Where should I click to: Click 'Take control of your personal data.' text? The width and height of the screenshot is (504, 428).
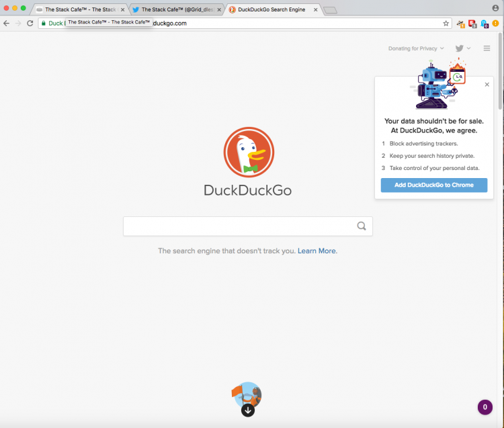point(434,168)
